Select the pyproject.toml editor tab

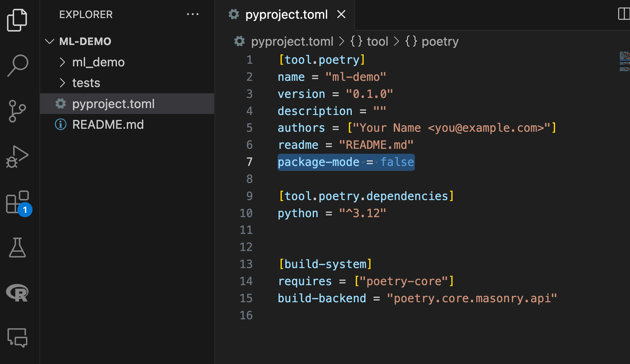coord(286,14)
